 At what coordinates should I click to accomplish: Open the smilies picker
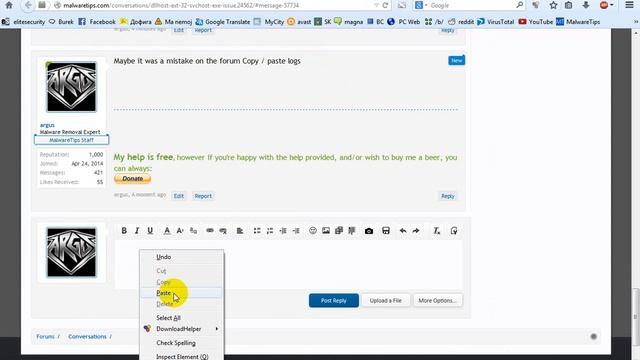tap(313, 231)
